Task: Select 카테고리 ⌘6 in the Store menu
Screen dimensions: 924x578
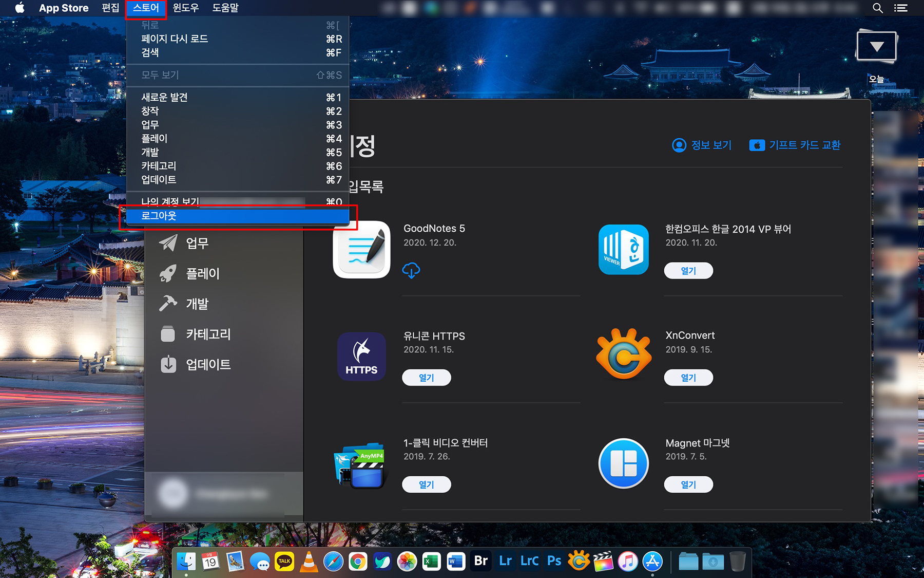Action: [238, 166]
